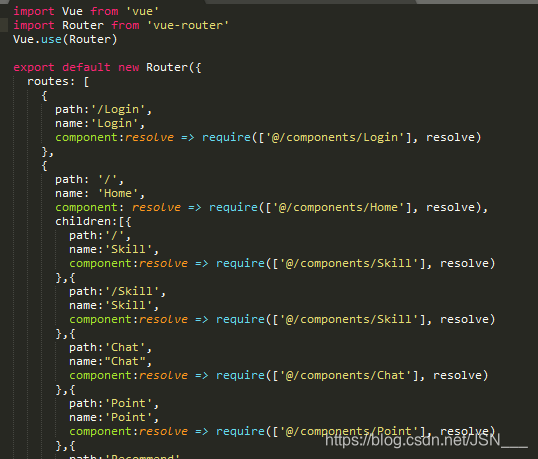
Task: Click name:'Skill' below path:'/Skill'
Action: coord(114,306)
